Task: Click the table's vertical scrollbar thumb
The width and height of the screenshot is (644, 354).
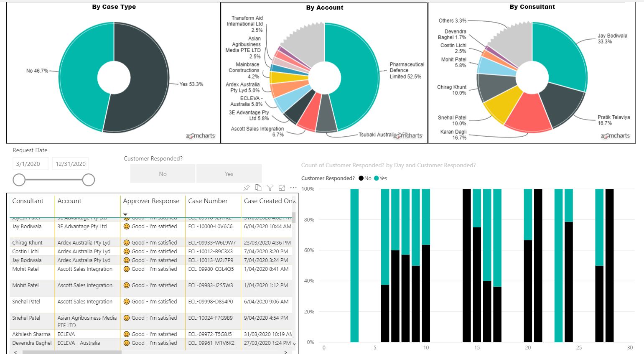Action: tap(294, 217)
